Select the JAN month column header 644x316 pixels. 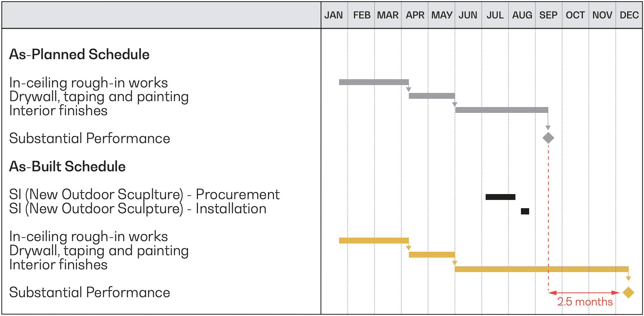pos(334,15)
